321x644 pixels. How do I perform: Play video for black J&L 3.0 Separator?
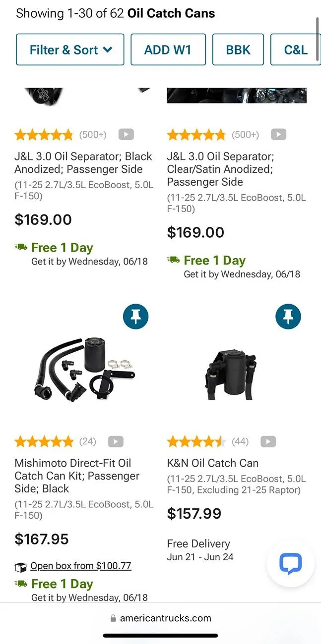tap(126, 134)
